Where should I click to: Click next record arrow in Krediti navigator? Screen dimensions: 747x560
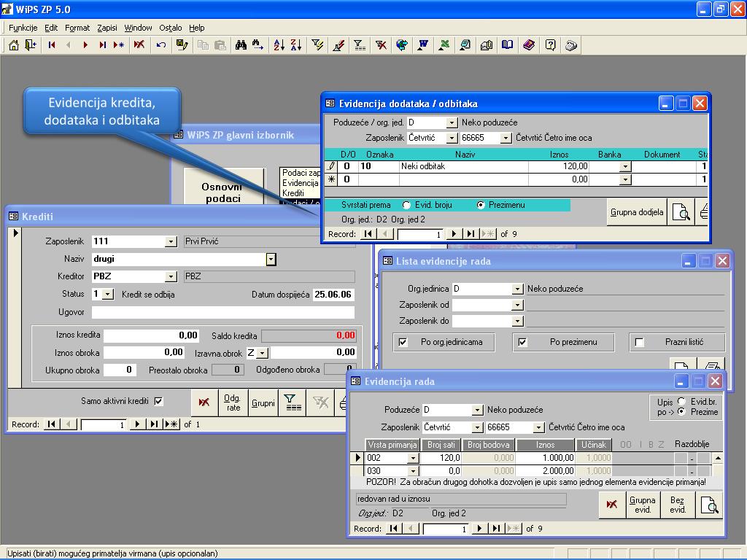(137, 424)
